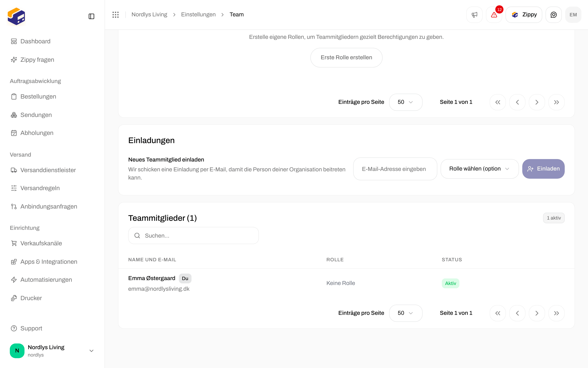Open Drucker in the sidebar
The image size is (588, 368).
(52, 298)
